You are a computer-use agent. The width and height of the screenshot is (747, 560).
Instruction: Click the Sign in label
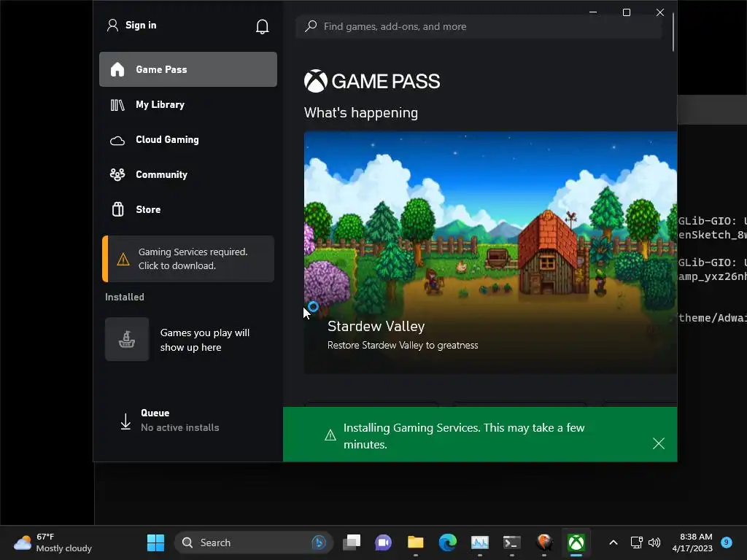pyautogui.click(x=141, y=26)
